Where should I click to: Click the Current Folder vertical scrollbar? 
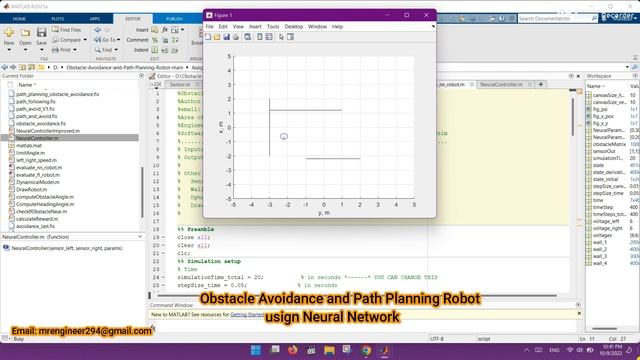[x=142, y=192]
